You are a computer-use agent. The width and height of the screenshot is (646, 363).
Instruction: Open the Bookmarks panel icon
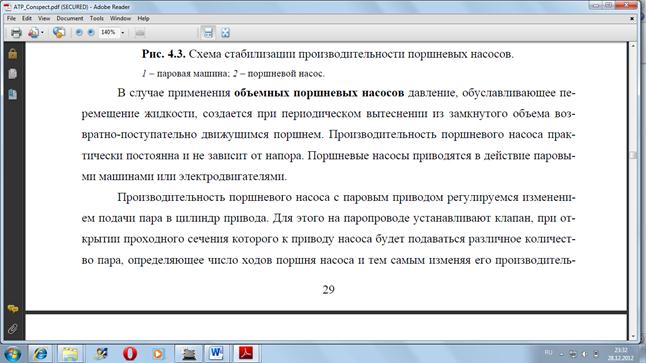(x=12, y=94)
